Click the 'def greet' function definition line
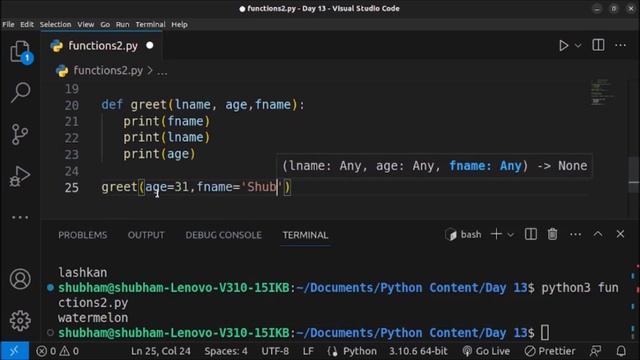The width and height of the screenshot is (640, 360). (x=203, y=105)
